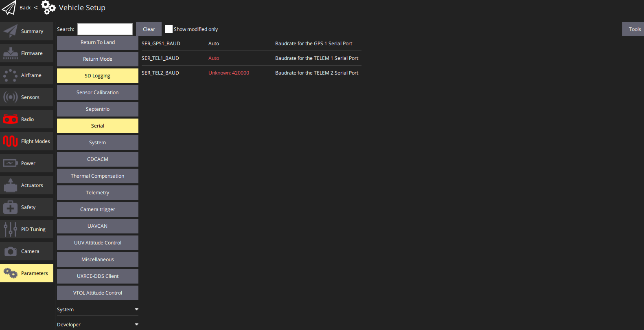Screen dimensions: 644x330
Task: Select UXRCE-DDS Client parameter group
Action: [x=98, y=276]
